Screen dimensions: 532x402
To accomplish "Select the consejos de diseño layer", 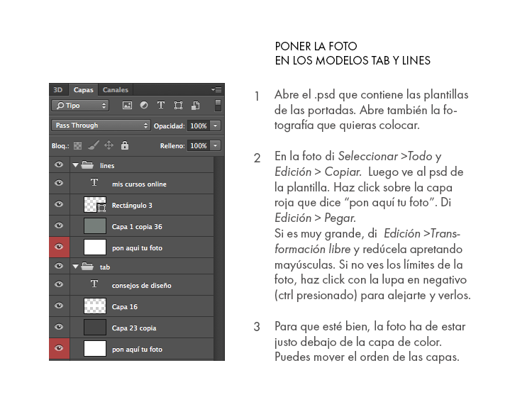I will (141, 286).
